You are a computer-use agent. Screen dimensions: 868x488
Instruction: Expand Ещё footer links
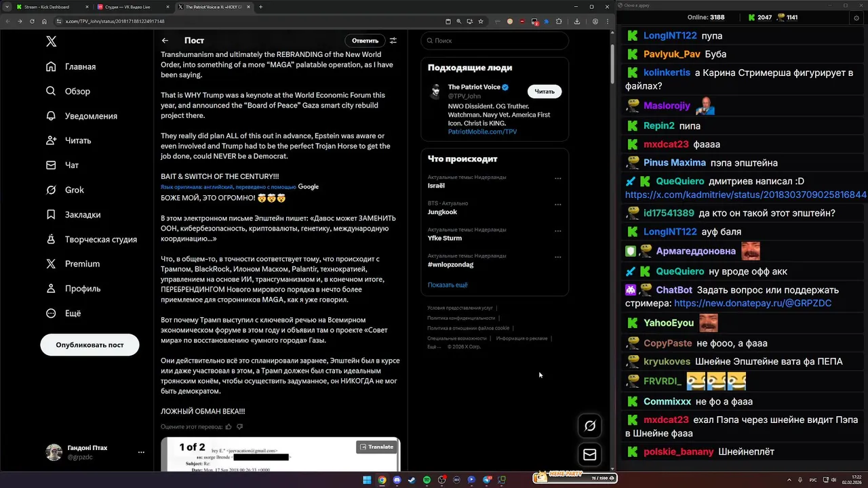433,346
